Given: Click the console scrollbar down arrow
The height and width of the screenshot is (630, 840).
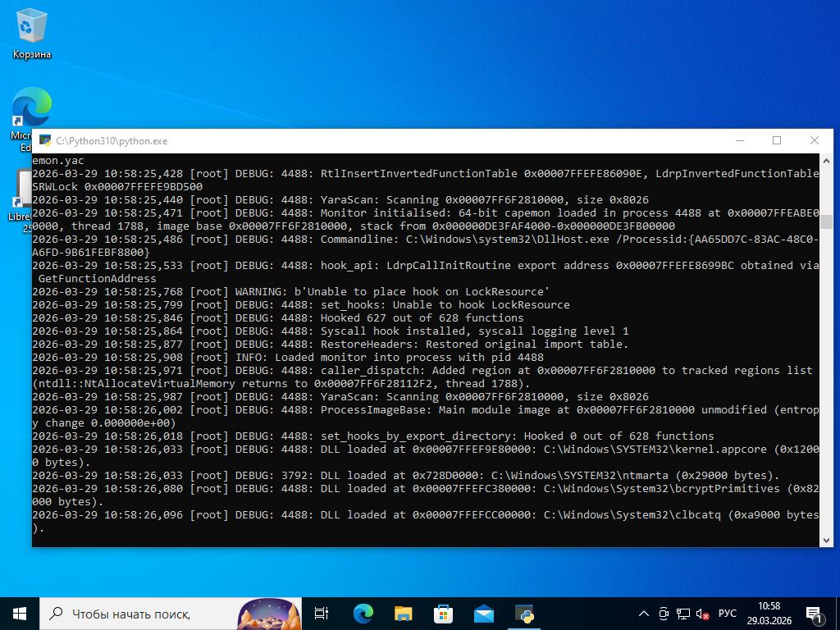Looking at the screenshot, I should (826, 539).
